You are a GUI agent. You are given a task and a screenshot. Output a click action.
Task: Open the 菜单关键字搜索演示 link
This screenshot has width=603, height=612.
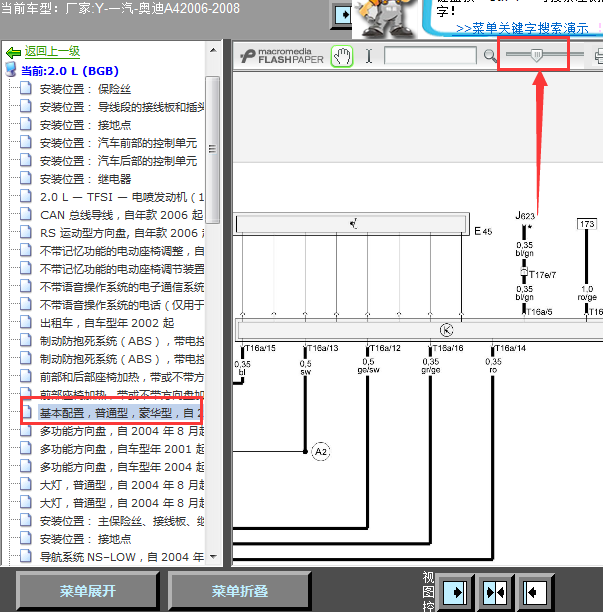(522, 28)
